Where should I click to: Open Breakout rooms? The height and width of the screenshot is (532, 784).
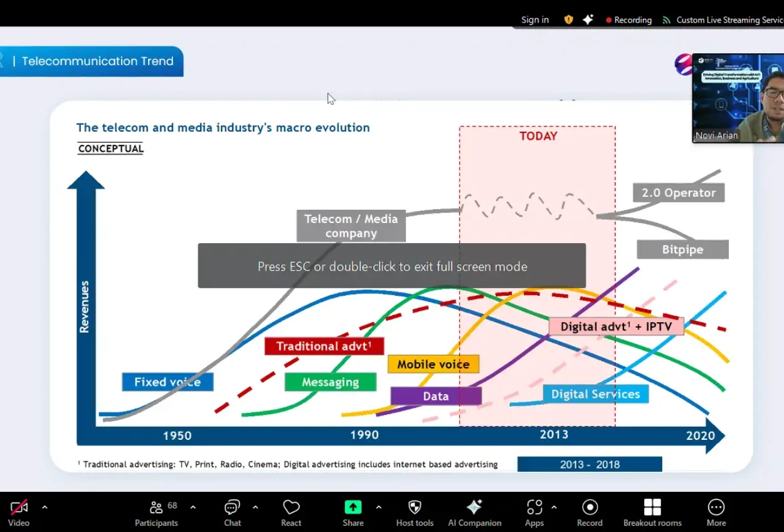652,513
